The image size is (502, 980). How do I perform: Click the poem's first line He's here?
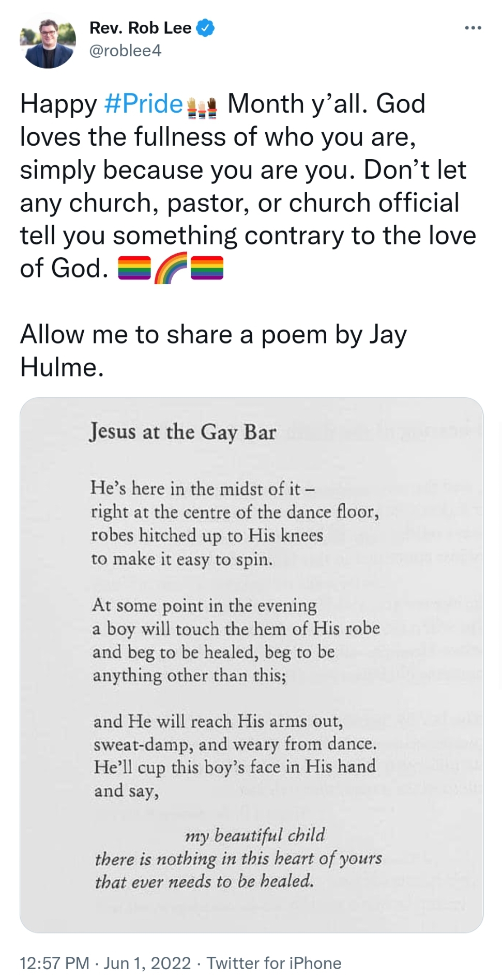pyautogui.click(x=202, y=488)
